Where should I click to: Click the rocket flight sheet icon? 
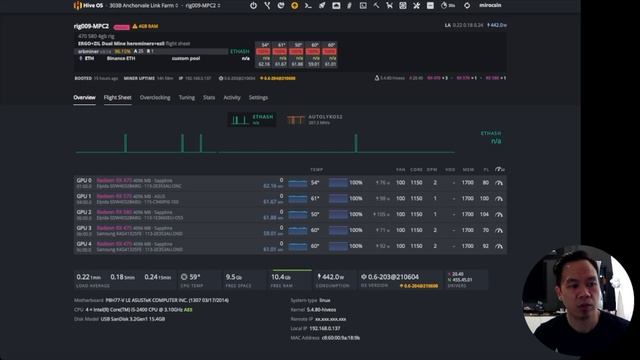click(322, 6)
